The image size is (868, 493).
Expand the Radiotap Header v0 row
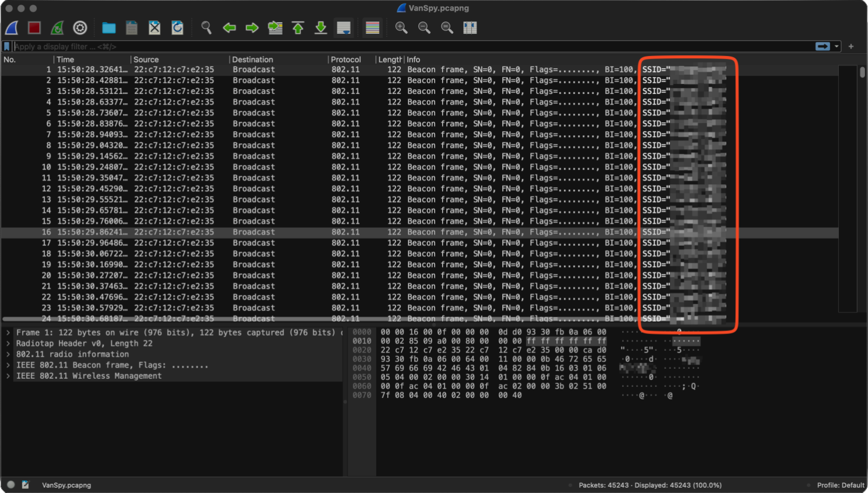point(8,344)
